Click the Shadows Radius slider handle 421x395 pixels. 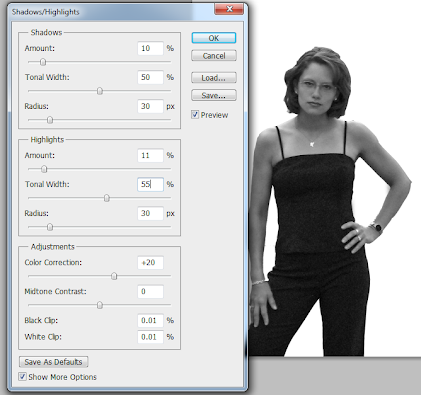click(50, 120)
